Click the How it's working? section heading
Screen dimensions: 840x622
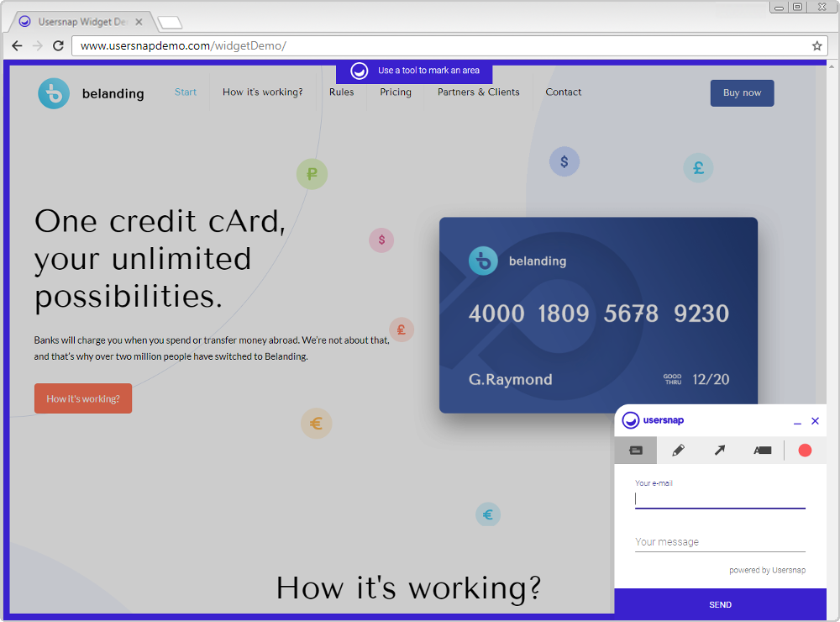[408, 588]
